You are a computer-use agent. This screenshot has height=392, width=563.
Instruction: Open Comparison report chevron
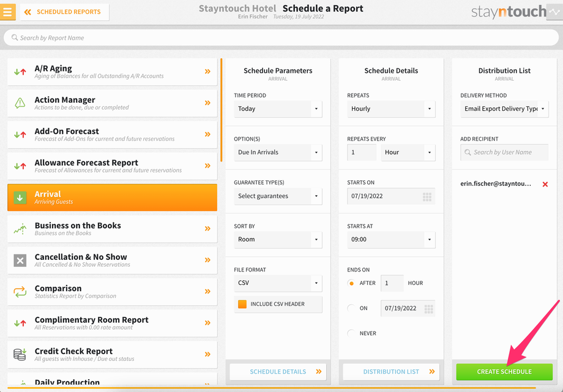coord(207,291)
